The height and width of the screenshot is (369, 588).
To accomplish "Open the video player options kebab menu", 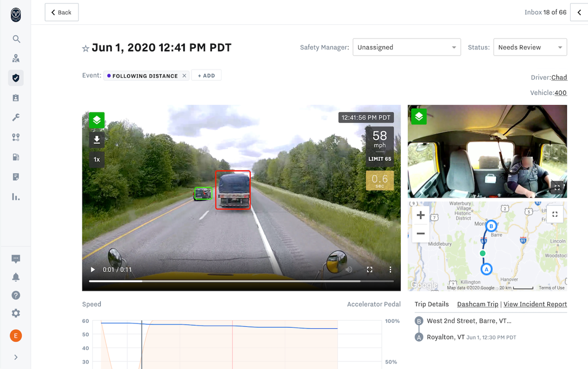I will [389, 269].
